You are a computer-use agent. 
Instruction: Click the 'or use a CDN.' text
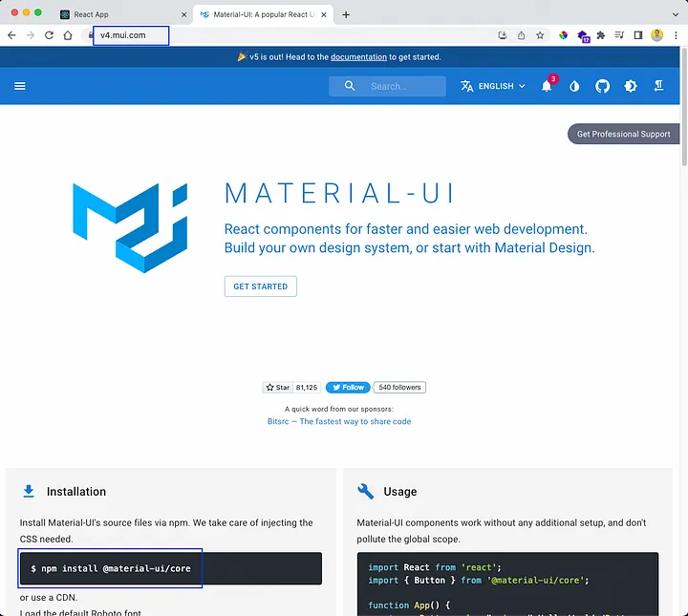[49, 598]
